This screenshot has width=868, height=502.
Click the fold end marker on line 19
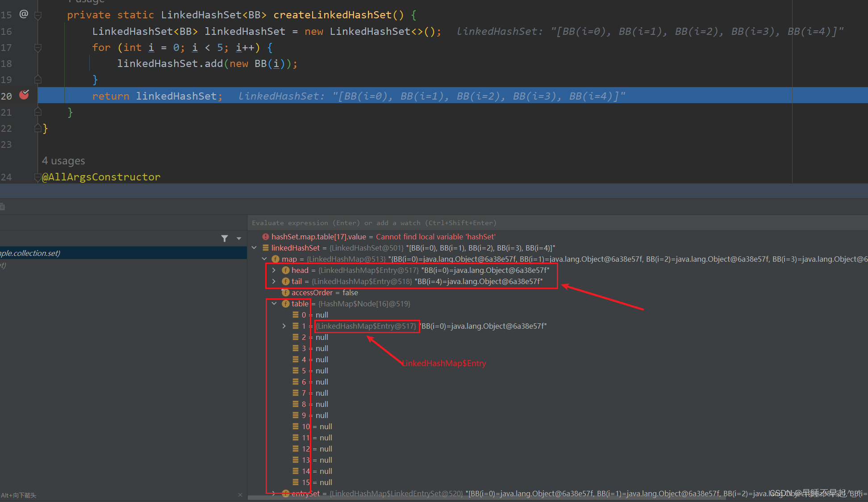pos(38,79)
